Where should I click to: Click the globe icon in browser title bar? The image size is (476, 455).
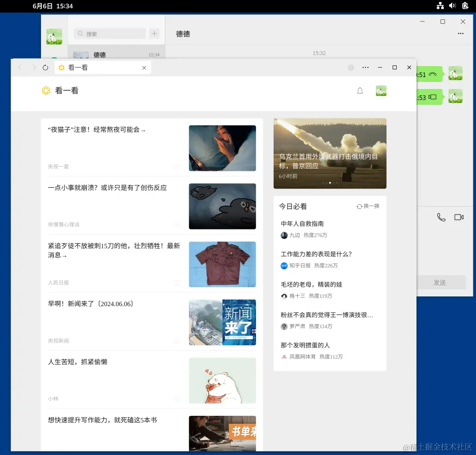[x=351, y=68]
